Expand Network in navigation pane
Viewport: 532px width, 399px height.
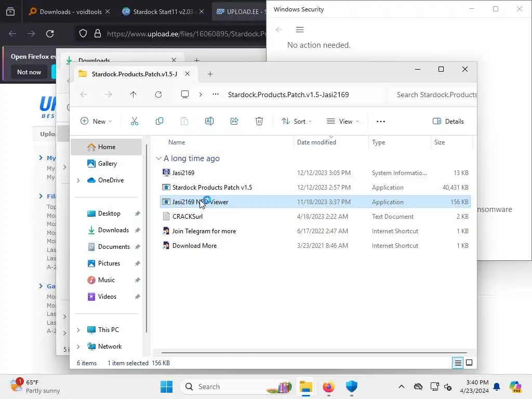[78, 347]
